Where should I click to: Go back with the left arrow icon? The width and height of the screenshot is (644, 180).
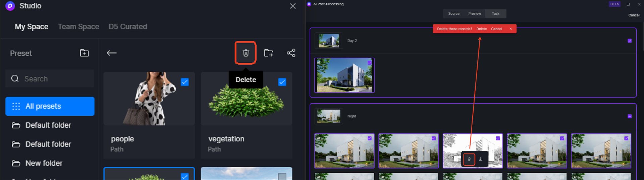click(112, 53)
